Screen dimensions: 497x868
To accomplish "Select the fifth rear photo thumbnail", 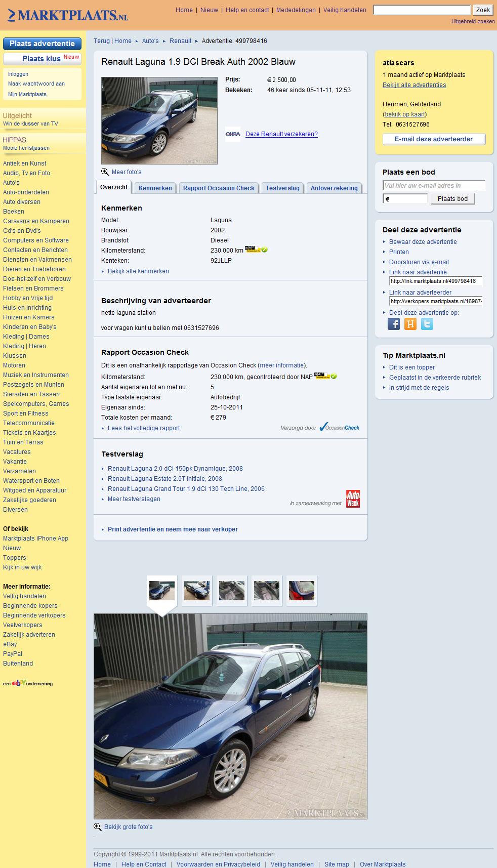I will coord(302,590).
